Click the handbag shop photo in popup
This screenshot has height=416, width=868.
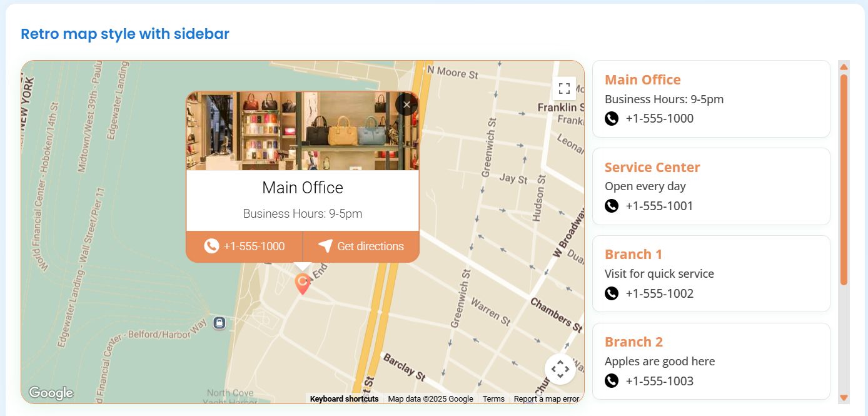[x=303, y=131]
